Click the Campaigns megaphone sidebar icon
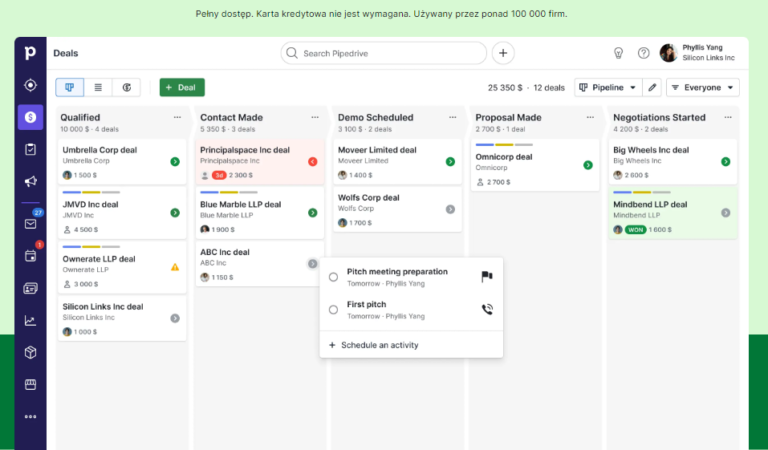 coord(30,182)
